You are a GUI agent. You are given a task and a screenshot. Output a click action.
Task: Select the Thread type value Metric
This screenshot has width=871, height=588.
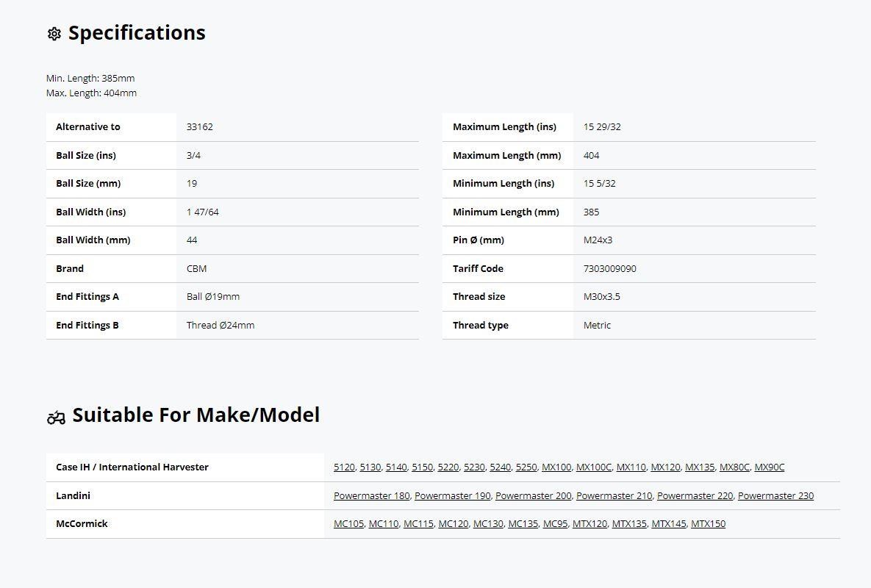(597, 326)
